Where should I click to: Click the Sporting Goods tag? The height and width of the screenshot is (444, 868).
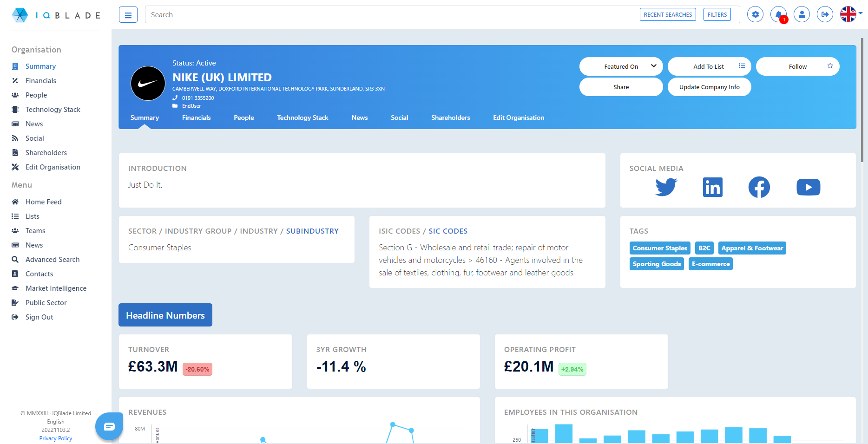(x=657, y=264)
